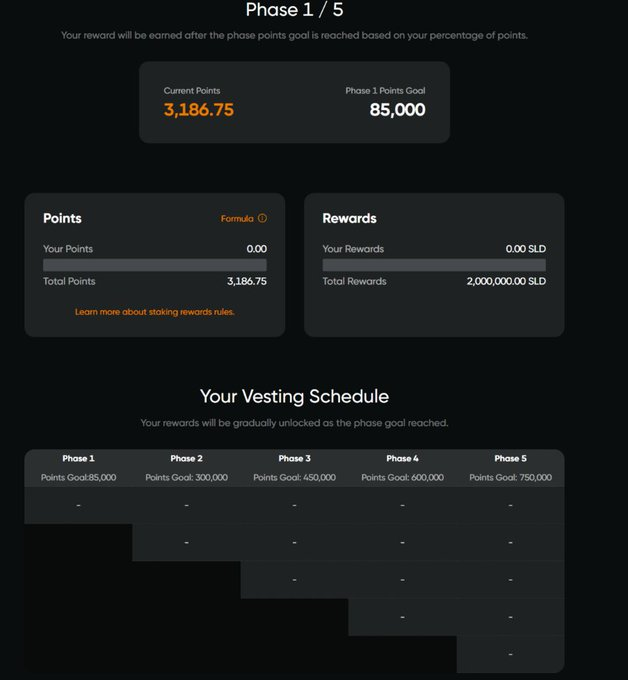Open the orange Formula label
Viewport: 628px width, 680px height.
[237, 219]
